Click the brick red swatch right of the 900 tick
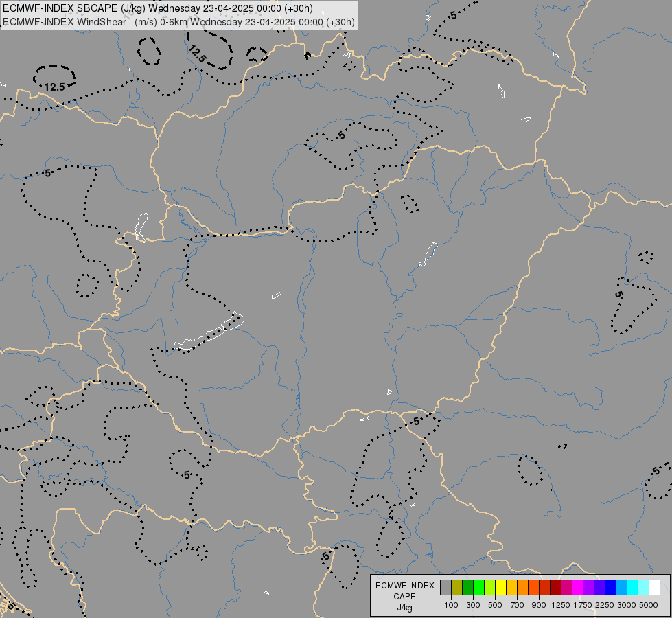The height and width of the screenshot is (618, 672). click(545, 587)
